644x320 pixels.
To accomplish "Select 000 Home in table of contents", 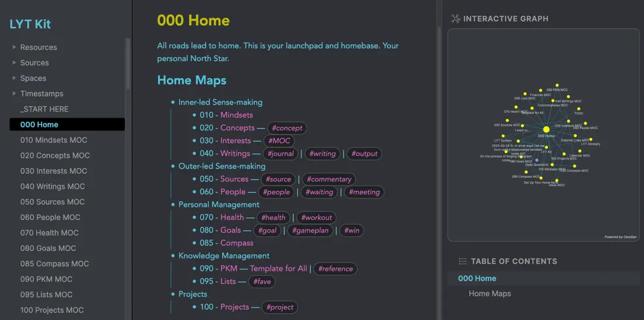I will point(477,278).
